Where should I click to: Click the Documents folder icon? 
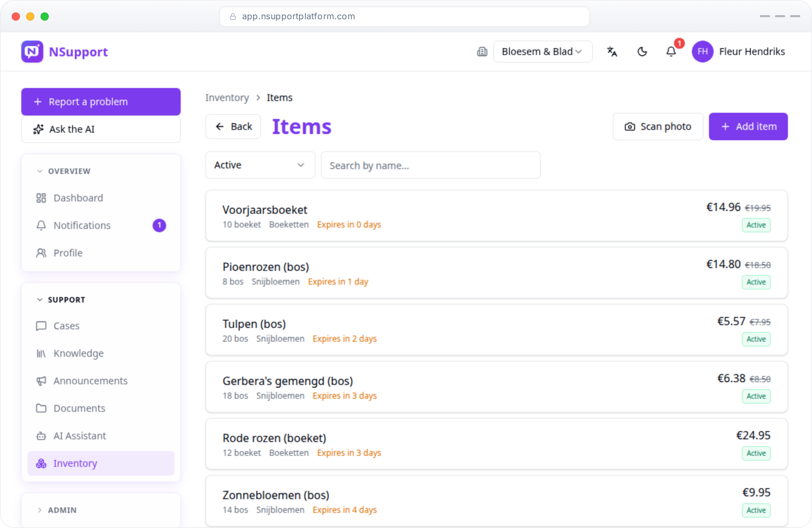point(41,408)
